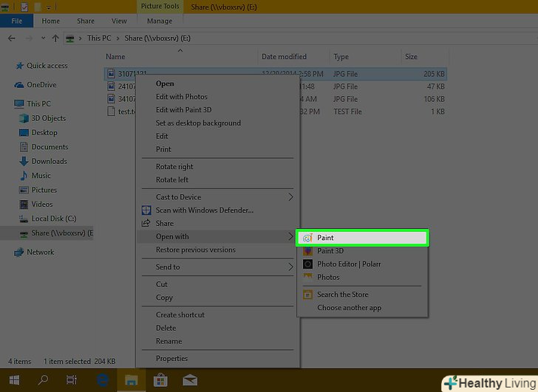Switch to the View ribbon tab
Screen dimensions: 538x392
[118, 21]
